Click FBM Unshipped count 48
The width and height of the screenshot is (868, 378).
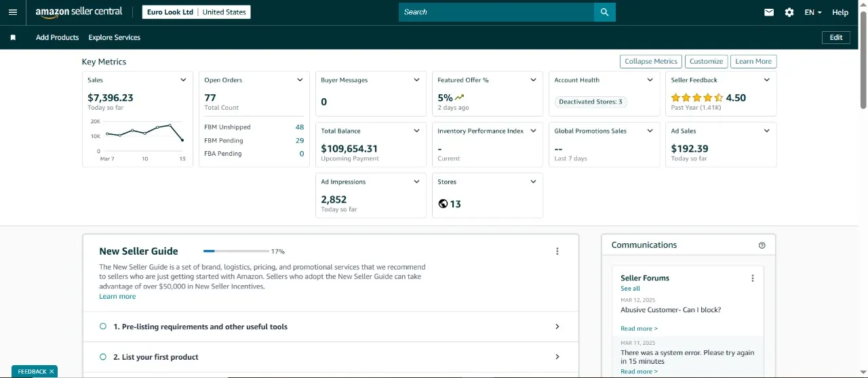300,127
